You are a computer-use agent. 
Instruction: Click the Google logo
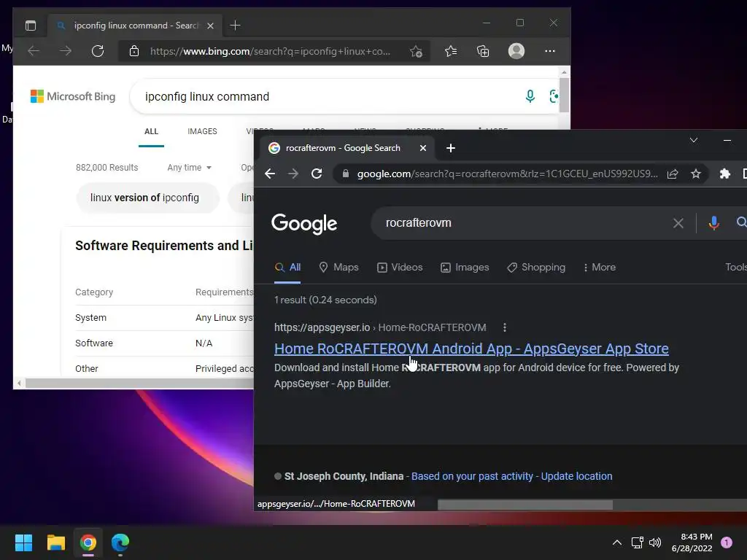(304, 223)
